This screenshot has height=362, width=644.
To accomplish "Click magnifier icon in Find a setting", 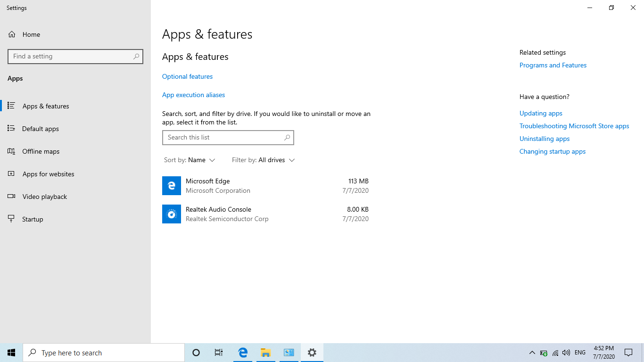I will (136, 56).
